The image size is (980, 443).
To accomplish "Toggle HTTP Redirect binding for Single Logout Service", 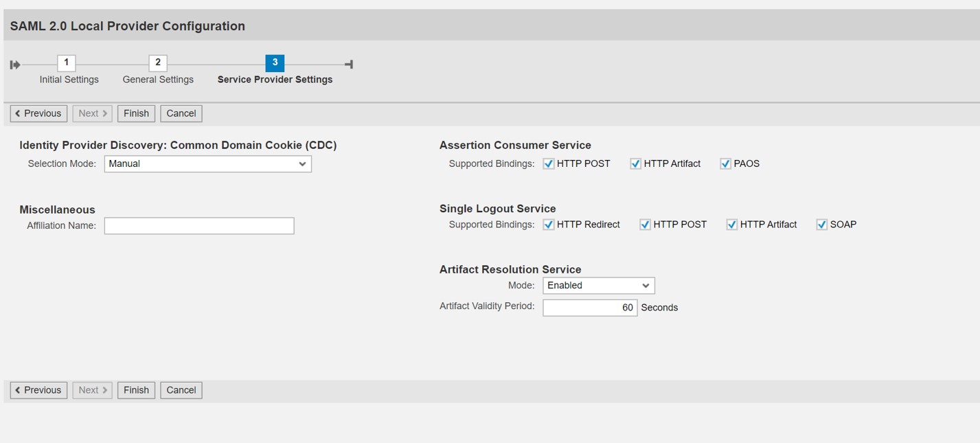I will (x=548, y=225).
